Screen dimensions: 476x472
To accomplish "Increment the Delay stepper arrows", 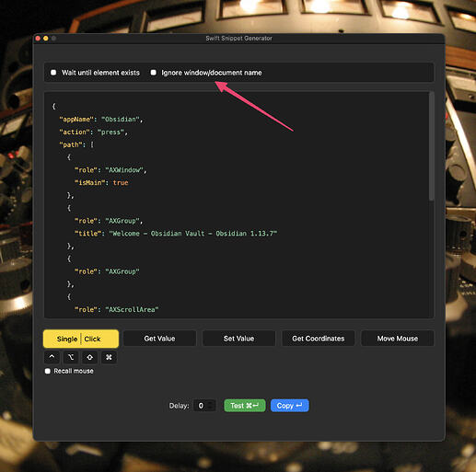I will point(211,403).
